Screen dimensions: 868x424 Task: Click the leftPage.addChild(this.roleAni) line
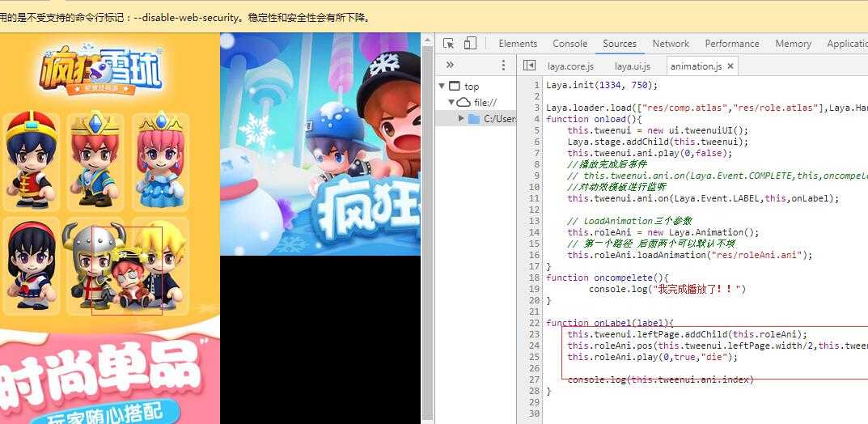point(688,334)
